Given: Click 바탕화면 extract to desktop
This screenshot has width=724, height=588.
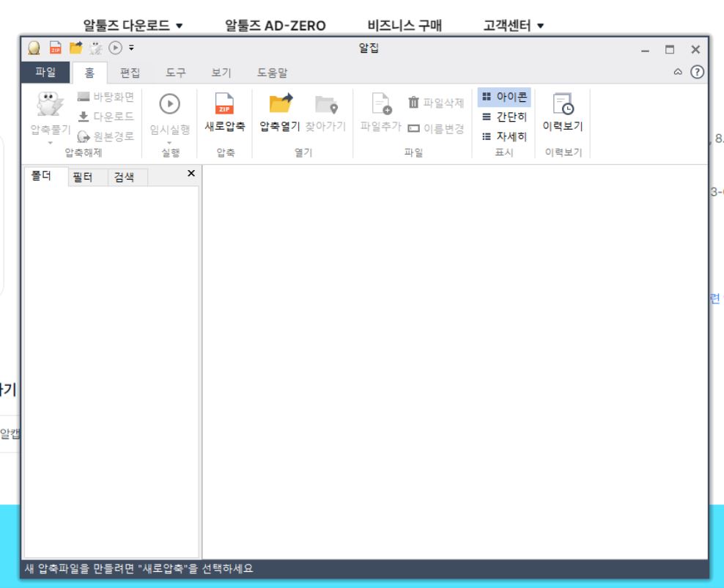Looking at the screenshot, I should (x=106, y=97).
